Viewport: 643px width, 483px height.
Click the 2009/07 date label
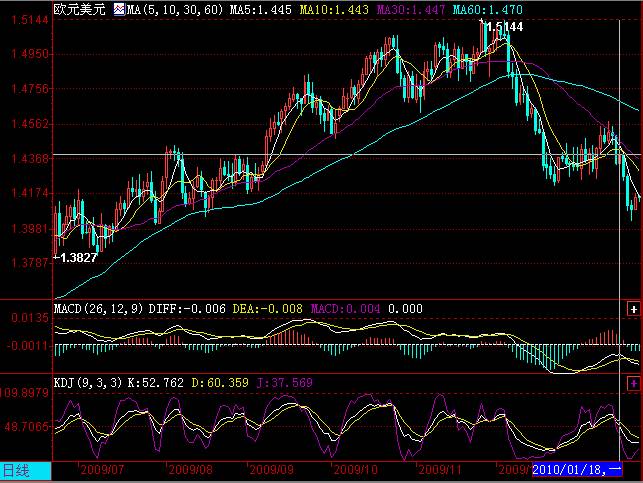[x=102, y=469]
